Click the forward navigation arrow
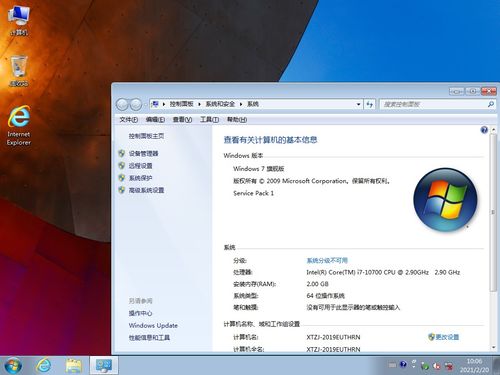Viewport: 500px width, 375px height. (136, 105)
